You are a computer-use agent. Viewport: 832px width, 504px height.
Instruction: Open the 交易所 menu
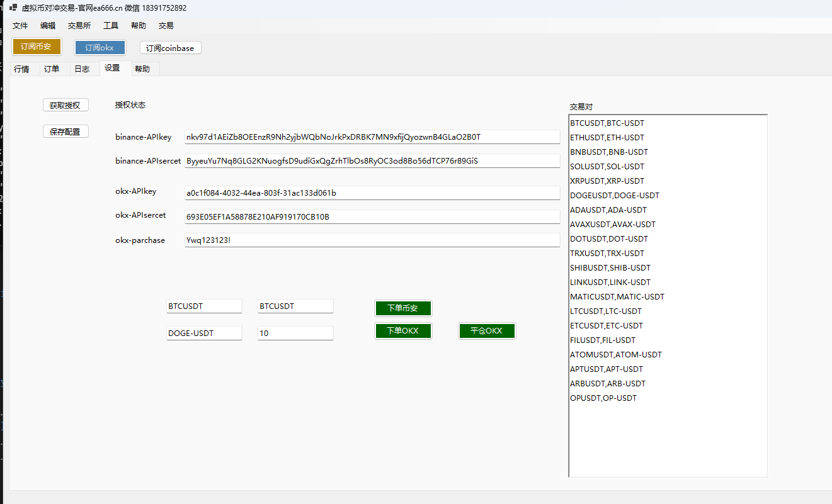(79, 26)
